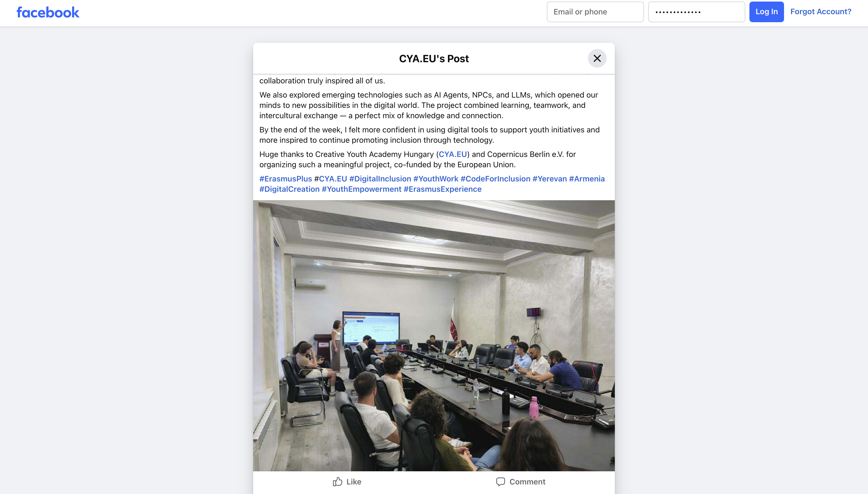This screenshot has width=868, height=494.
Task: Open the CYA.EU page mention link
Action: pos(453,154)
